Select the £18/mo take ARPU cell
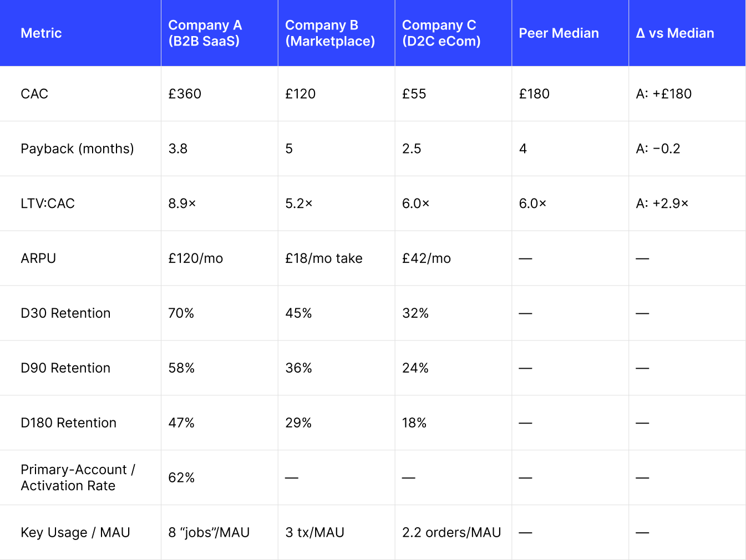746x560 pixels. click(323, 258)
